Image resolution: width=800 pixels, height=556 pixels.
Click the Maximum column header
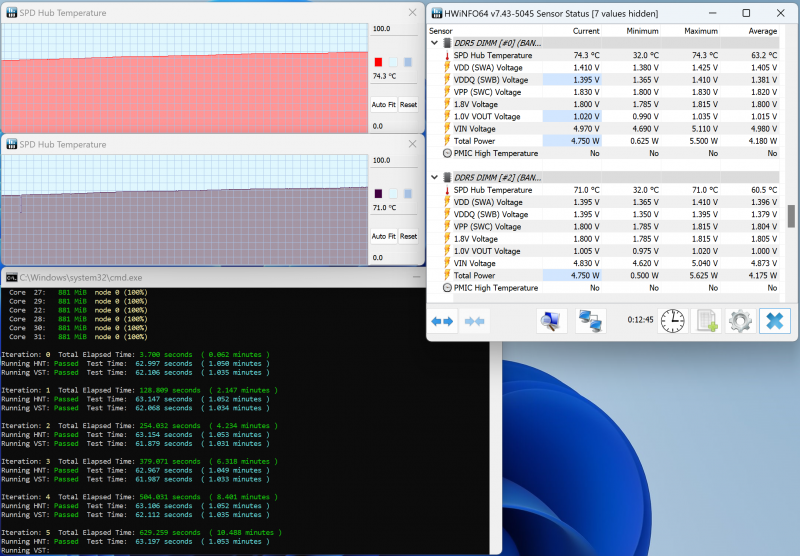coord(701,31)
